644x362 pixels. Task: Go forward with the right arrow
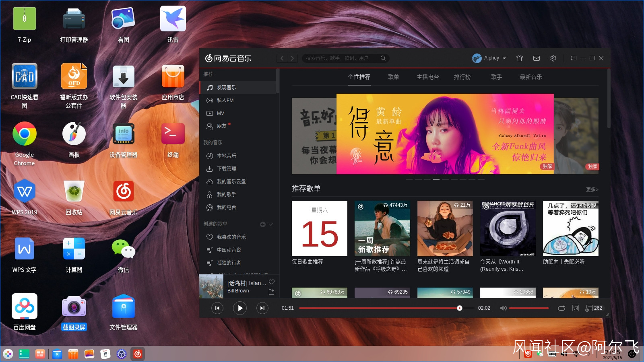[x=293, y=58]
